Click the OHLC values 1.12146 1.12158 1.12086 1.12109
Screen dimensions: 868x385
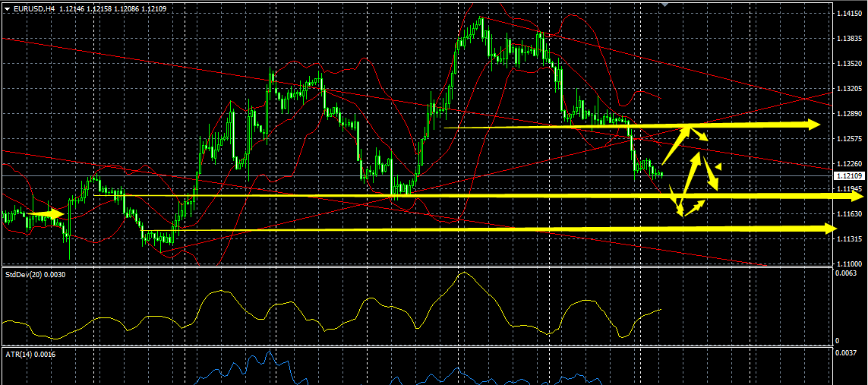pos(112,8)
